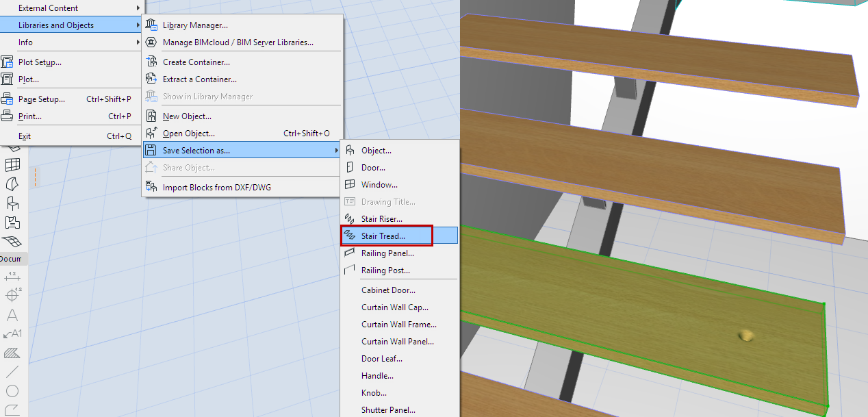868x417 pixels.
Task: Choose Extract a Container menu item
Action: [242, 79]
